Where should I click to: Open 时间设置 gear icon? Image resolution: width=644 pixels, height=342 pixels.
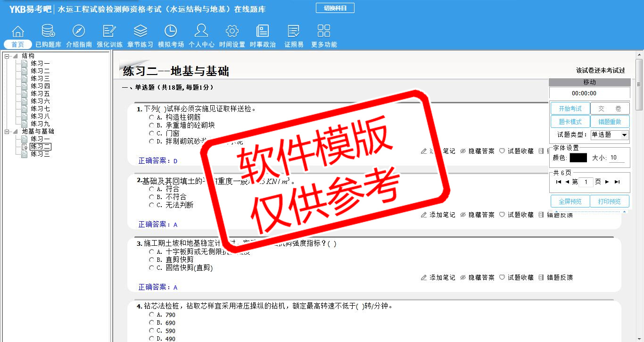point(232,32)
